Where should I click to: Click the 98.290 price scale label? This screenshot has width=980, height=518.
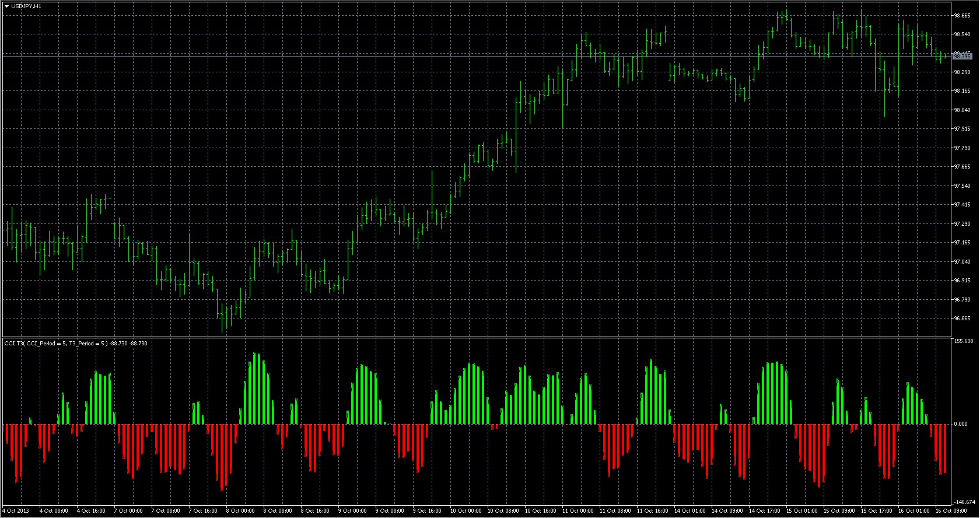(961, 72)
